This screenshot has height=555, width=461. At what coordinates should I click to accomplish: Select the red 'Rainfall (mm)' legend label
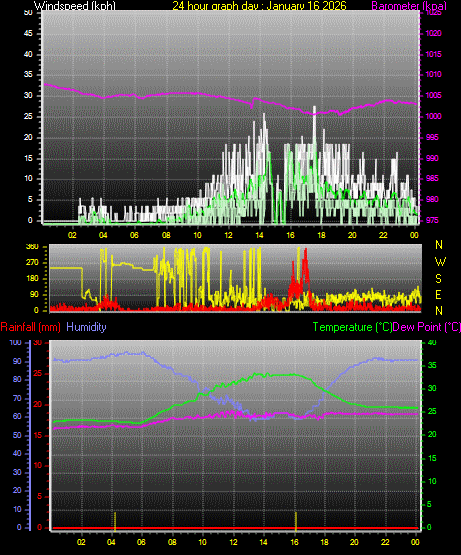pos(30,327)
